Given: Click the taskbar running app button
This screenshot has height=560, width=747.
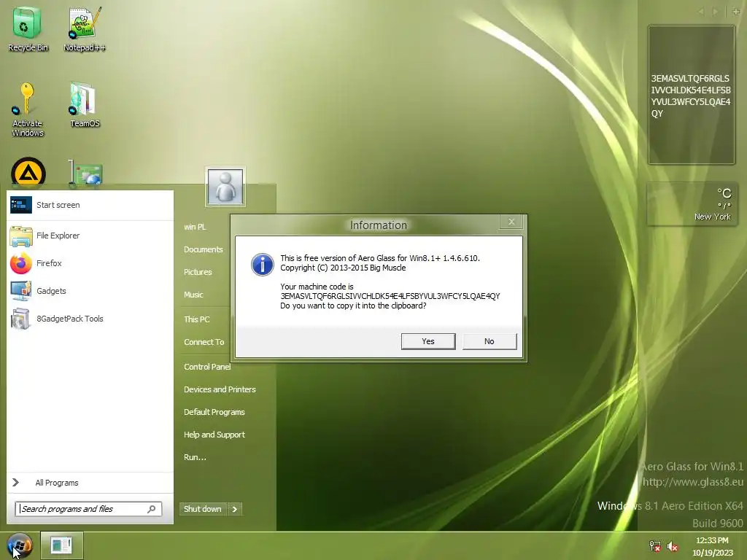Looking at the screenshot, I should click(61, 545).
